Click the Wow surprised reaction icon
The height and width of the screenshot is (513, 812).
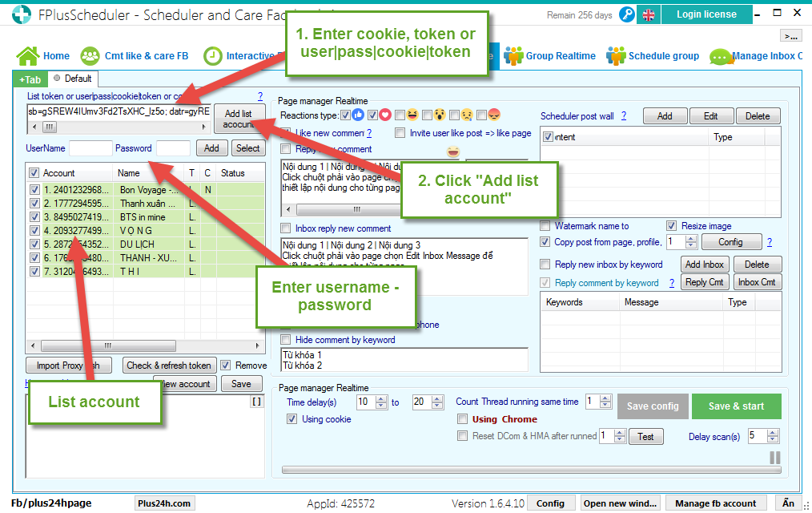coord(440,115)
